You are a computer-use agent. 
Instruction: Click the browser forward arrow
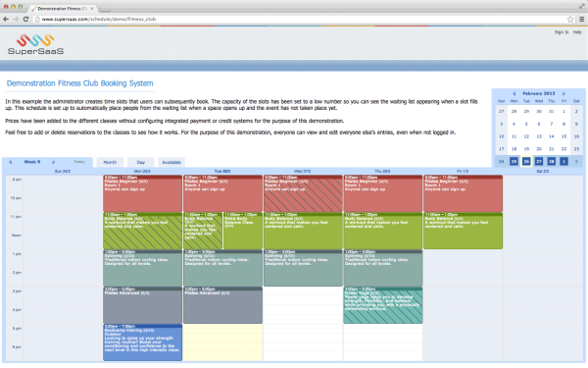click(16, 20)
